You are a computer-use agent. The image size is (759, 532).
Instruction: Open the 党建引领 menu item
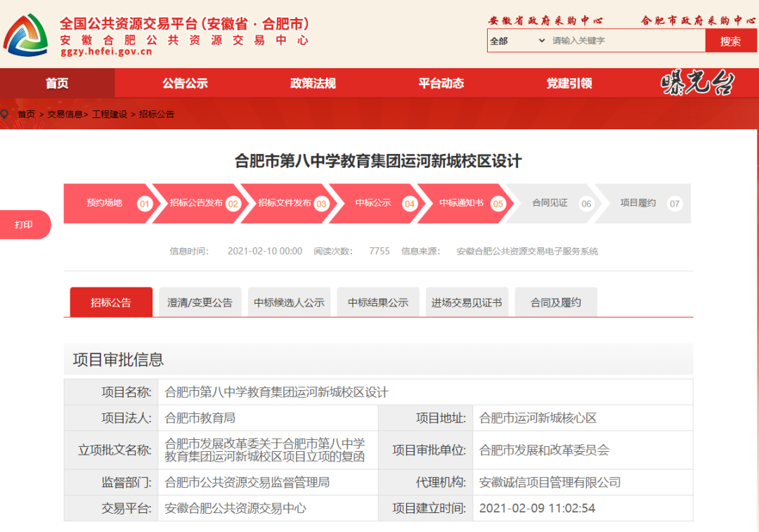click(x=569, y=82)
